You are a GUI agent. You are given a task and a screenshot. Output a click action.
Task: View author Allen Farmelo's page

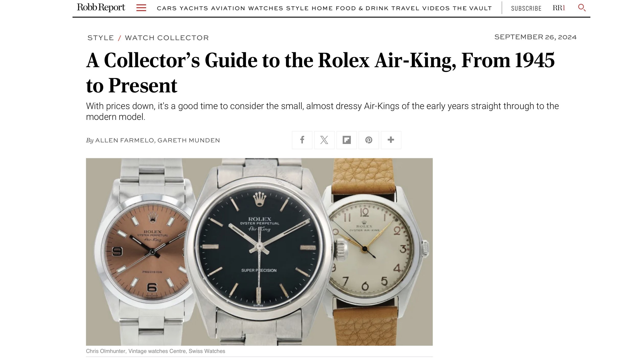click(x=124, y=140)
